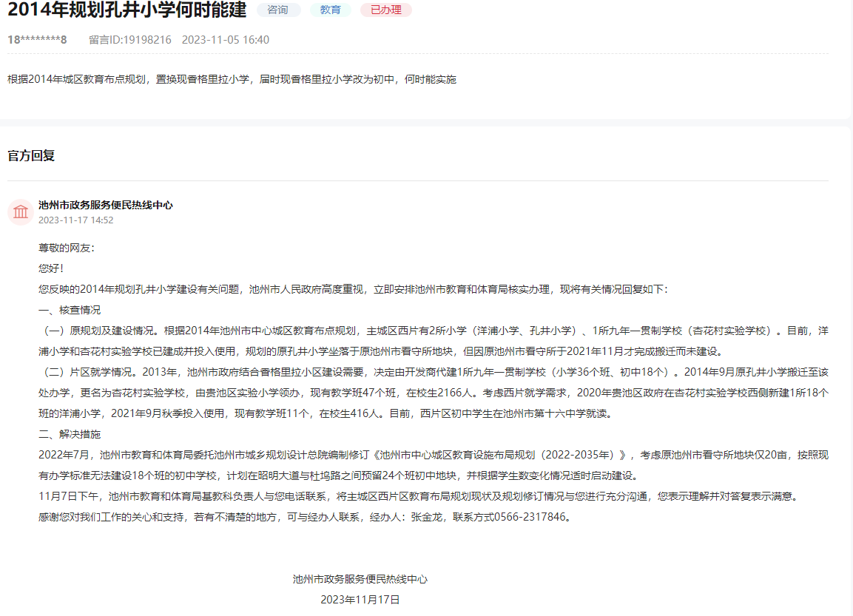Click the username 18********8
Viewport: 853px width, 616px height.
pos(37,40)
